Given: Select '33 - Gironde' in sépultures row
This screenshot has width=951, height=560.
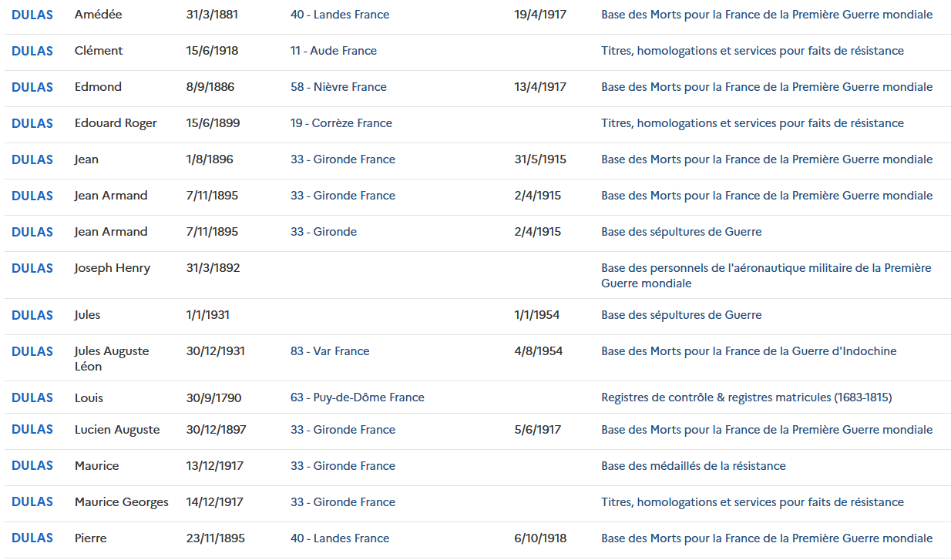Looking at the screenshot, I should click(x=324, y=232).
